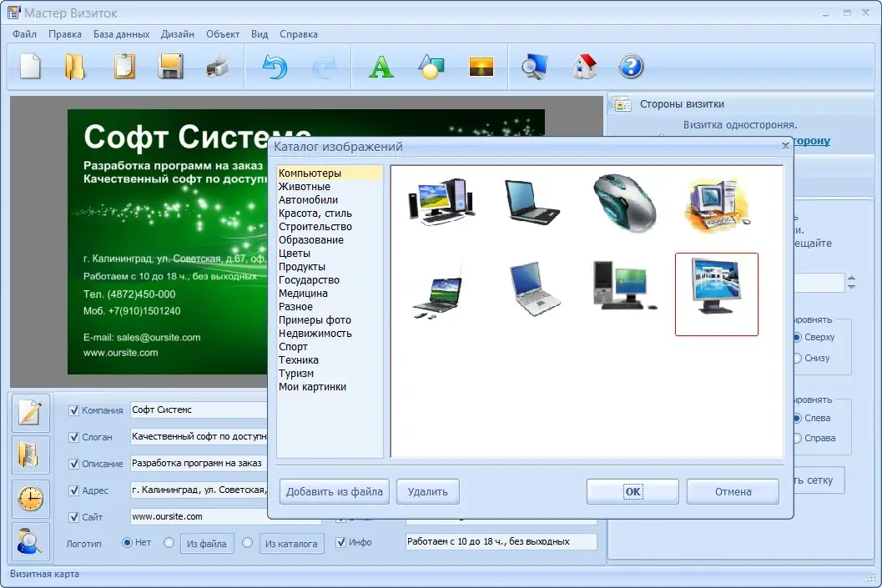Image resolution: width=882 pixels, height=588 pixels.
Task: Select the Нет logo radio button
Action: click(127, 542)
